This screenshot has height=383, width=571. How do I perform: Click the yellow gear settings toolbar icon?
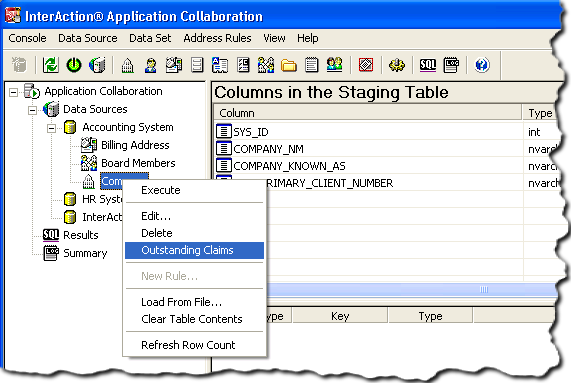[x=397, y=66]
